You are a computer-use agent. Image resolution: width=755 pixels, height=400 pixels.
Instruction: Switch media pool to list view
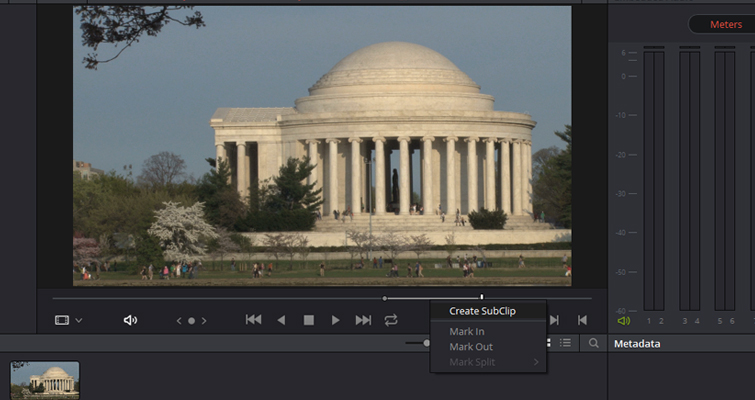(566, 343)
